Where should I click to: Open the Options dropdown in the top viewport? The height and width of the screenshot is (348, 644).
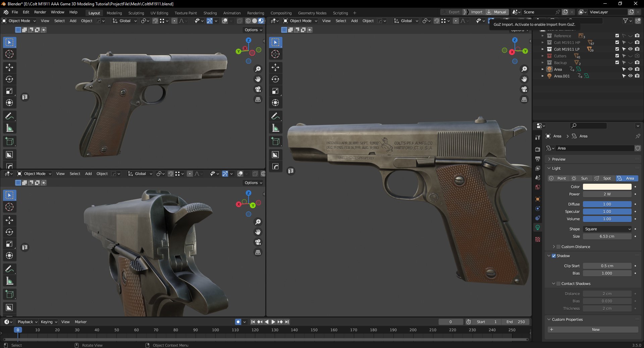coord(253,30)
